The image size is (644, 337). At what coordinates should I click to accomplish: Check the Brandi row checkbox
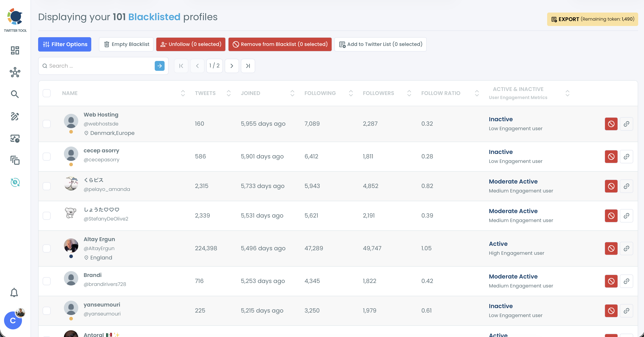pyautogui.click(x=46, y=281)
